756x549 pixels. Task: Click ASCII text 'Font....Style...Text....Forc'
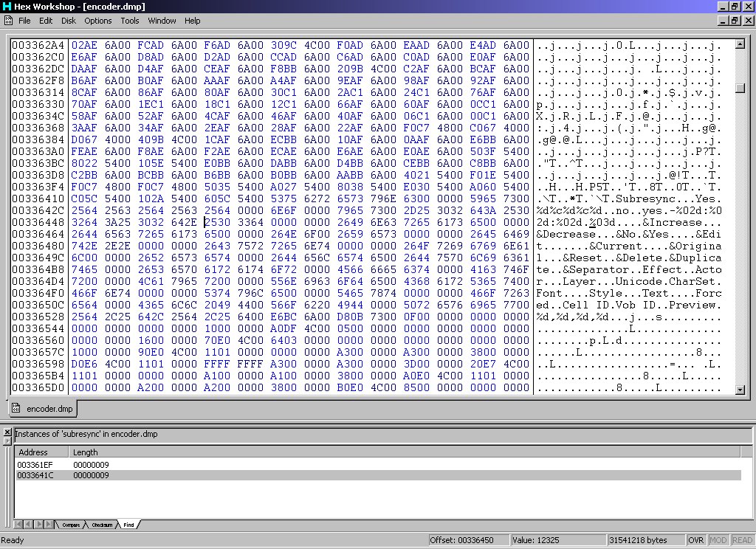pos(629,293)
